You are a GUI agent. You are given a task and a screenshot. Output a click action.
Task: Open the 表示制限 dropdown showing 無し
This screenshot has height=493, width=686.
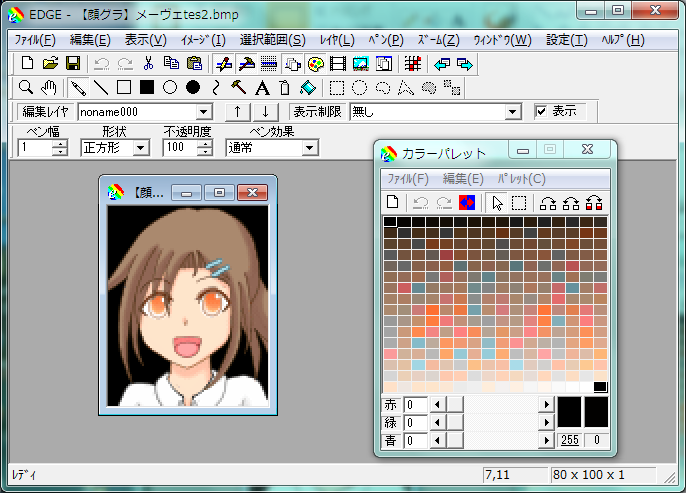(x=512, y=112)
